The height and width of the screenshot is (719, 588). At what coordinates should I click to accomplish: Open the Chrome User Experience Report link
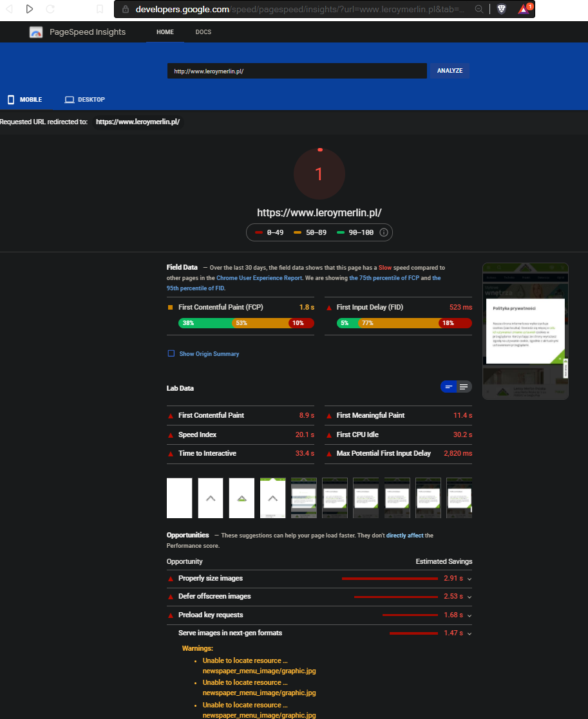259,278
